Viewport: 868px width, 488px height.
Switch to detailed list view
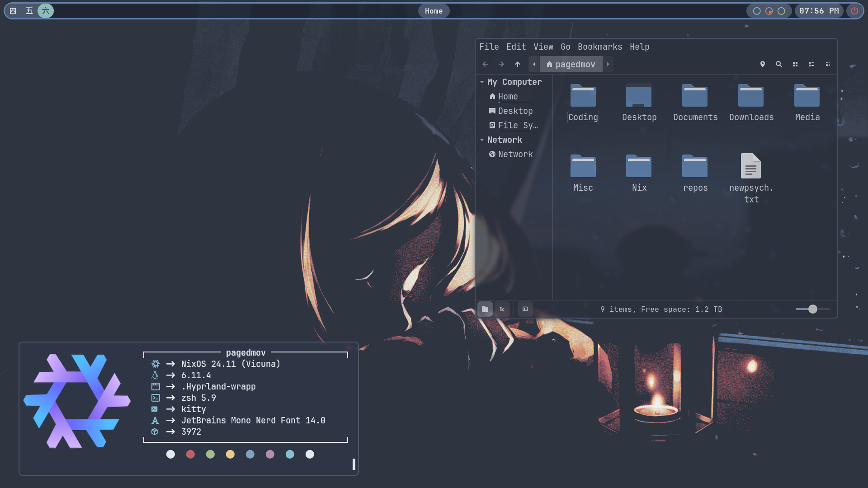tap(811, 64)
